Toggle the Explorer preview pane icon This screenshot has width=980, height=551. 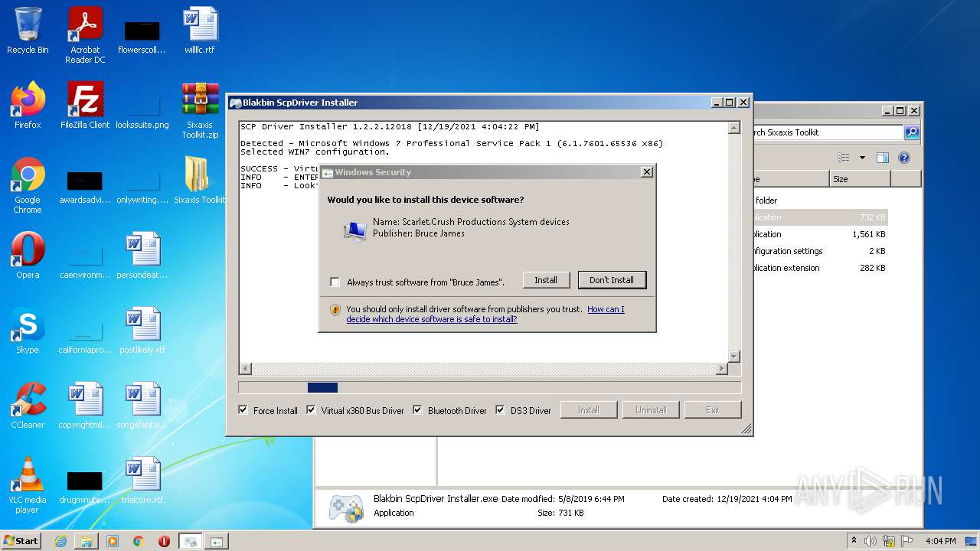(882, 158)
